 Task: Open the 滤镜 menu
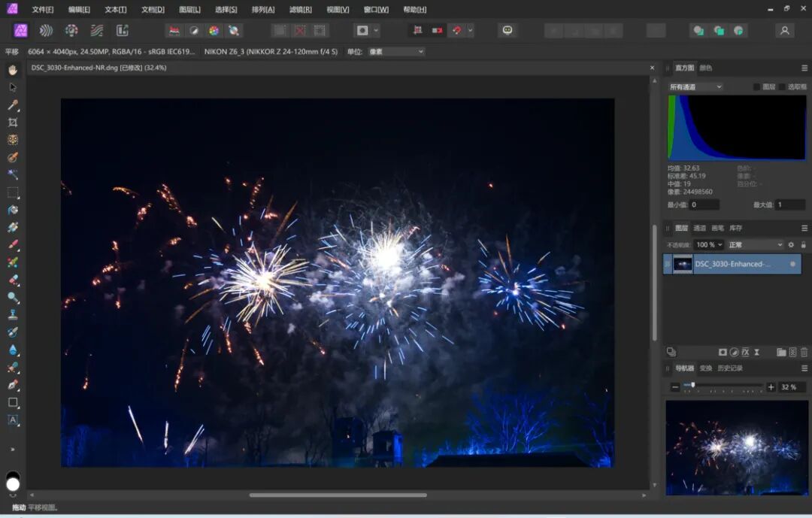click(x=300, y=9)
